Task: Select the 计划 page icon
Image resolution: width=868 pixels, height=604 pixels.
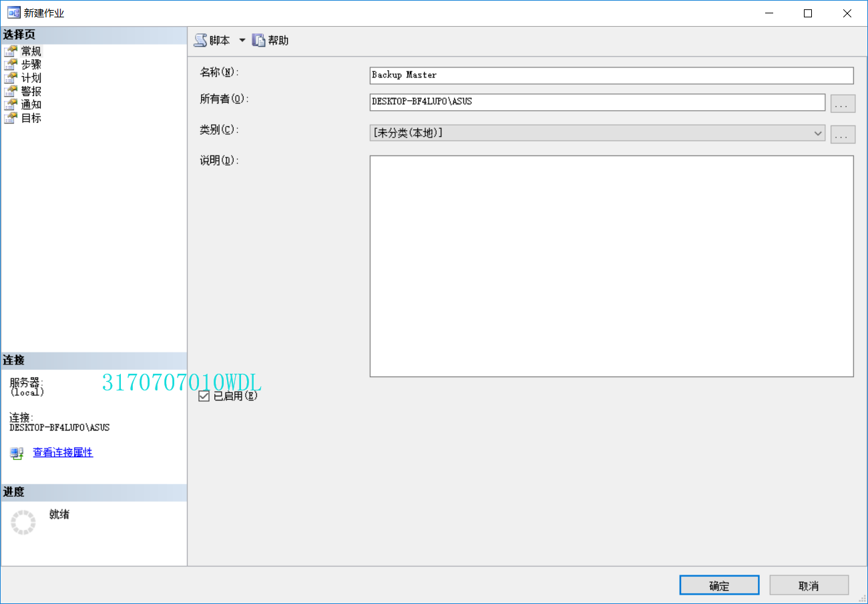Action: tap(11, 77)
